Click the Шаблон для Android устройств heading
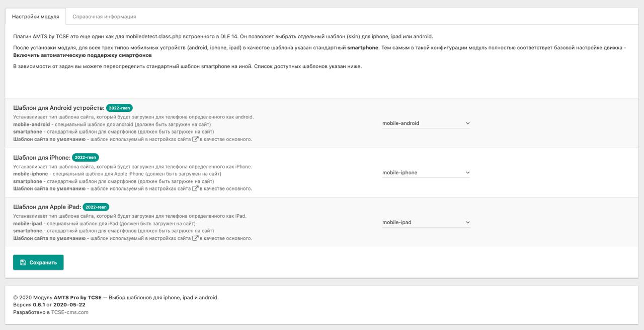This screenshot has height=330, width=644. coord(59,108)
